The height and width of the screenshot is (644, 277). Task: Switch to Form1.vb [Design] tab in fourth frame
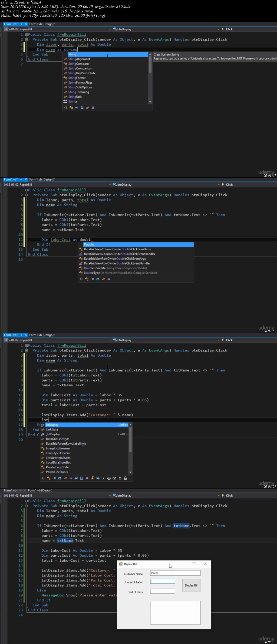40,490
